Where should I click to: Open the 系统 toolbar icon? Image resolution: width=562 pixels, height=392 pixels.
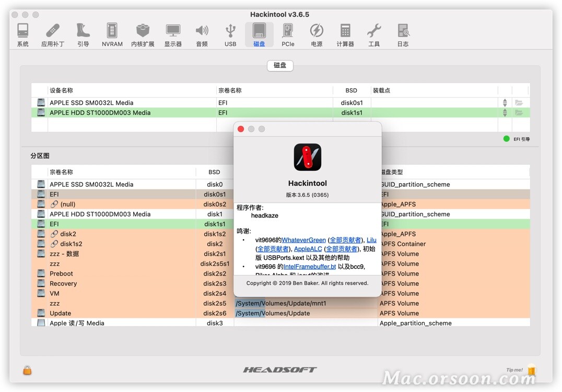pyautogui.click(x=22, y=31)
